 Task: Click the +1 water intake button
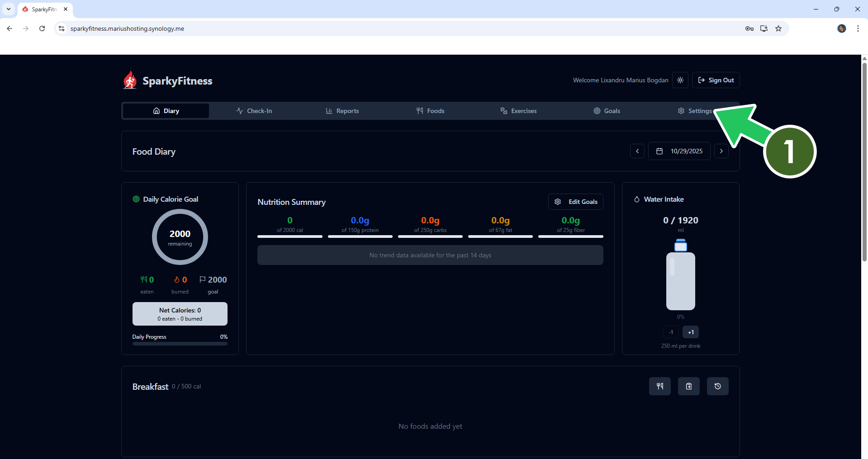point(690,332)
